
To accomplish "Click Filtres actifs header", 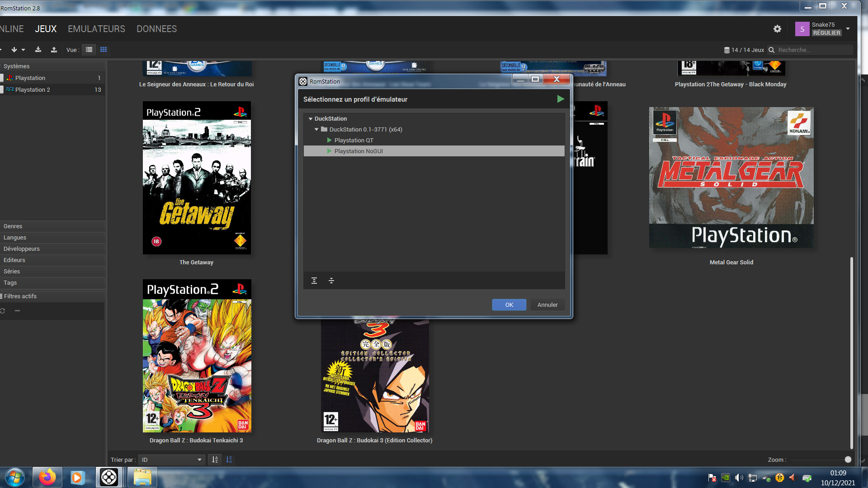I will click(52, 296).
